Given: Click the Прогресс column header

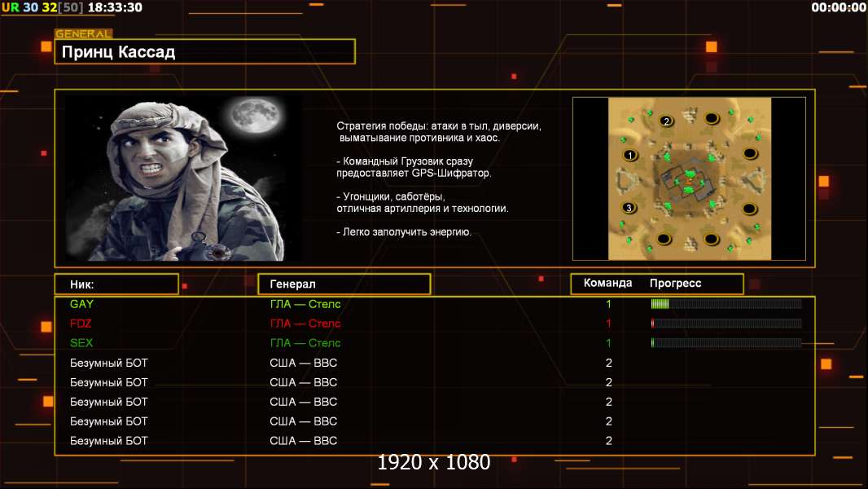Looking at the screenshot, I should pos(675,284).
